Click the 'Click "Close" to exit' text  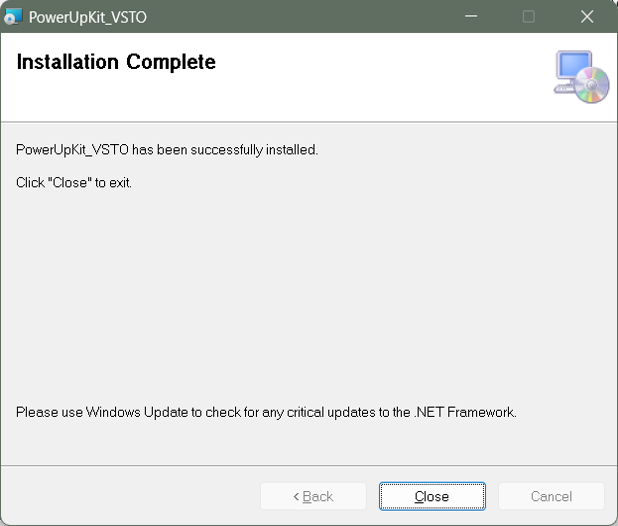point(74,183)
